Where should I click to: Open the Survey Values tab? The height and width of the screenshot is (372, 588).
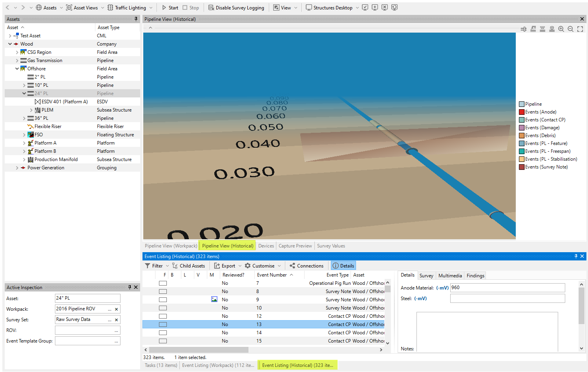tap(331, 246)
